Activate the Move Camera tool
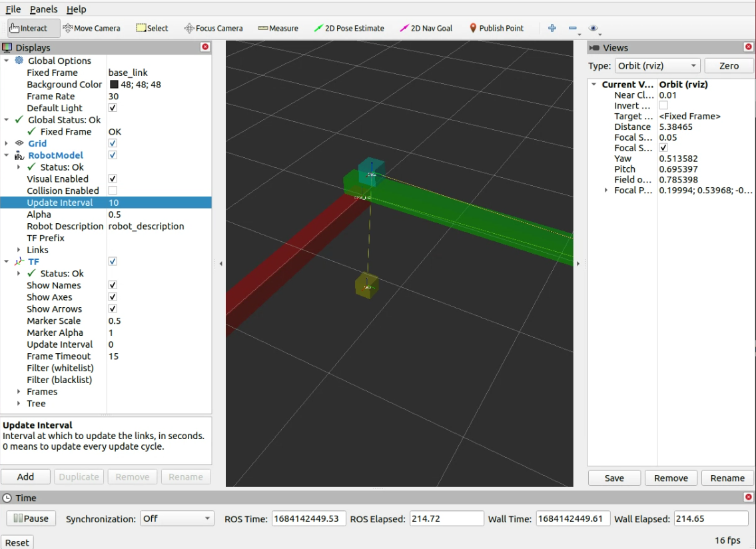Screen dimensions: 756x549 click(x=92, y=28)
